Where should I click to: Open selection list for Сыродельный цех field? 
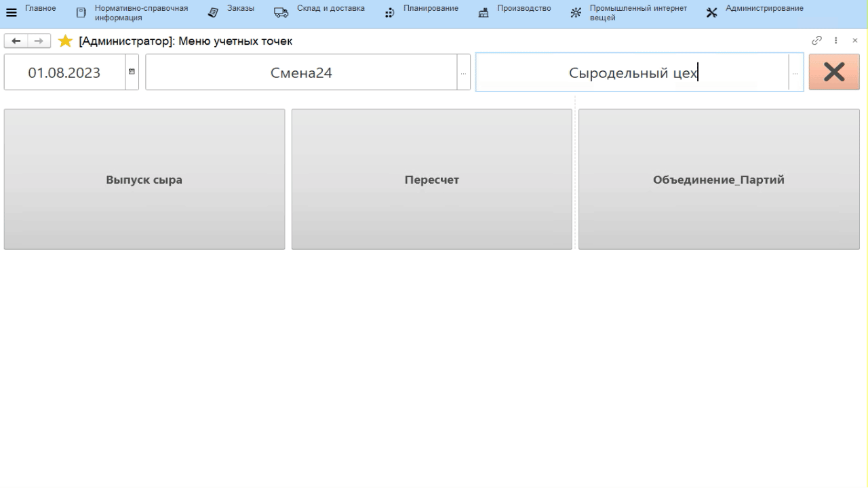click(x=795, y=73)
